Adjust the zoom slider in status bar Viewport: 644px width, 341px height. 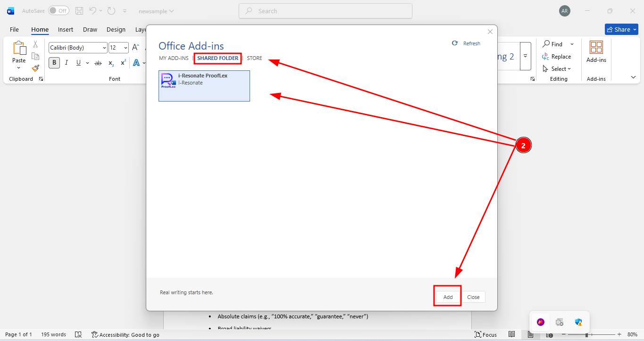[586, 334]
